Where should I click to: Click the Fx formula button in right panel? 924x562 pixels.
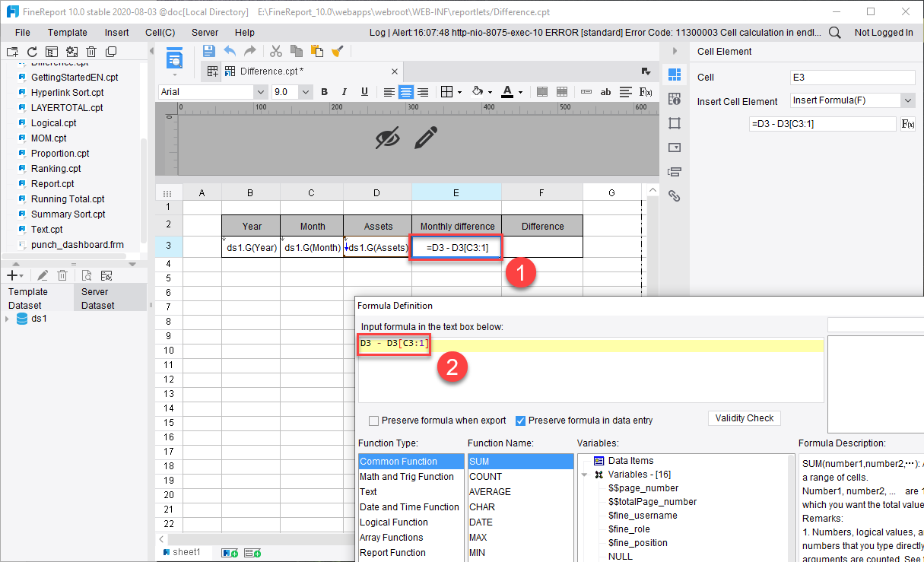[x=908, y=124]
